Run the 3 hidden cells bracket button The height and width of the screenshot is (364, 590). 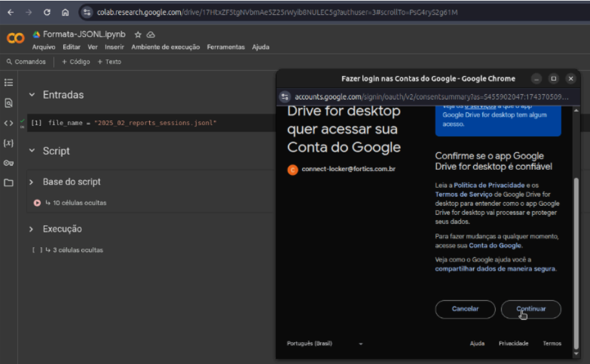pyautogui.click(x=37, y=250)
